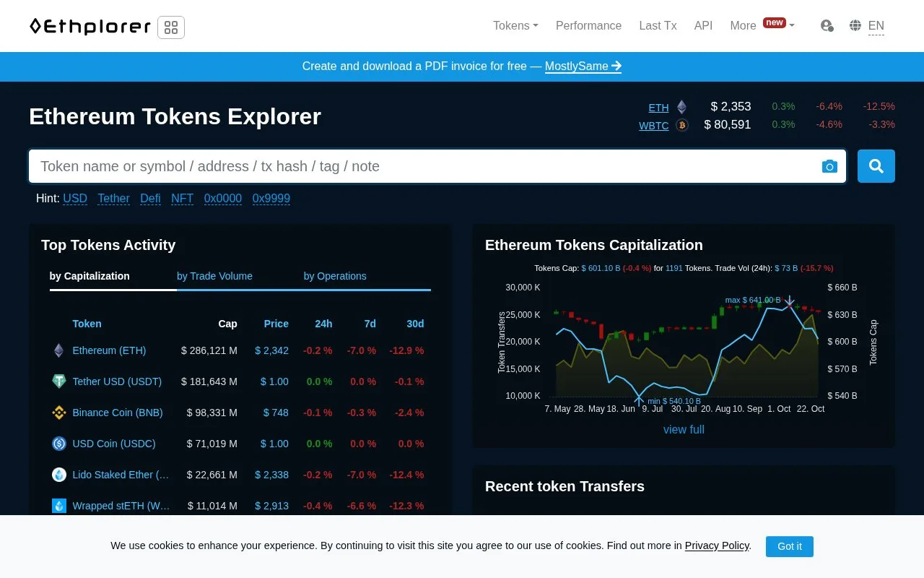The width and height of the screenshot is (924, 578).
Task: Click the view full chart link
Action: point(684,430)
